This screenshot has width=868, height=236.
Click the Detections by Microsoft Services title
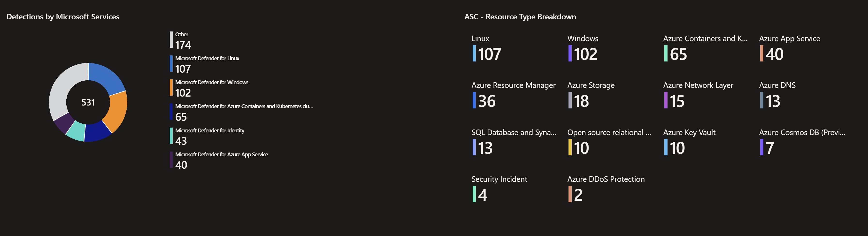point(63,17)
